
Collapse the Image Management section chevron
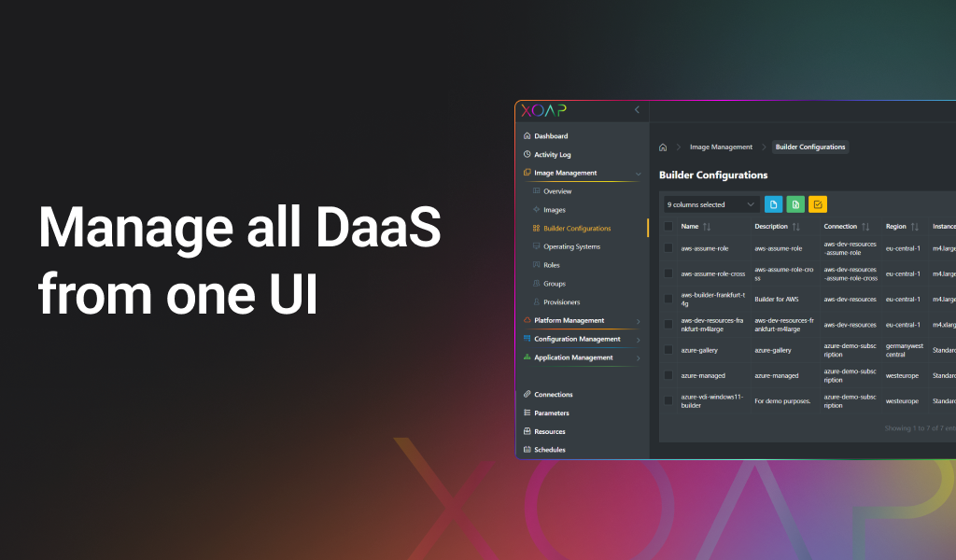(x=638, y=174)
